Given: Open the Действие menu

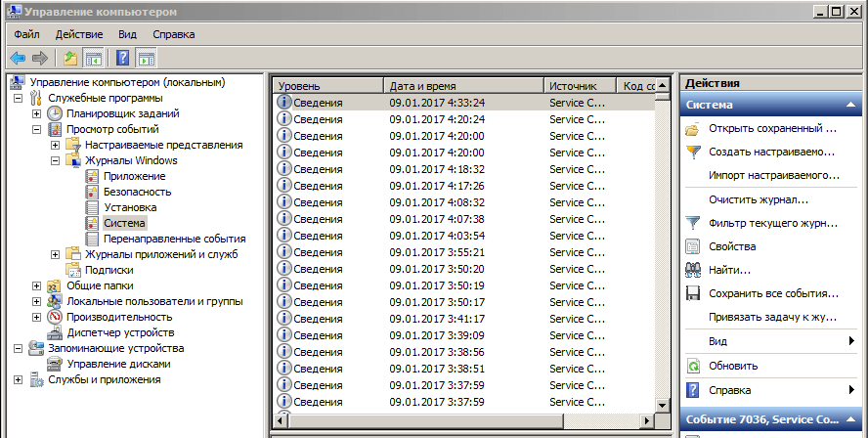Looking at the screenshot, I should (79, 34).
